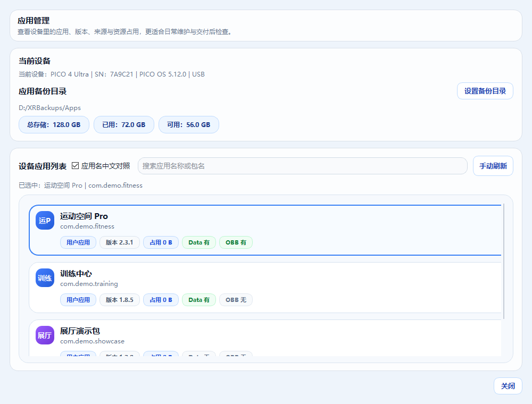The image size is (532, 404).
Task: Click the 已选中 selected app status line
Action: [80, 186]
